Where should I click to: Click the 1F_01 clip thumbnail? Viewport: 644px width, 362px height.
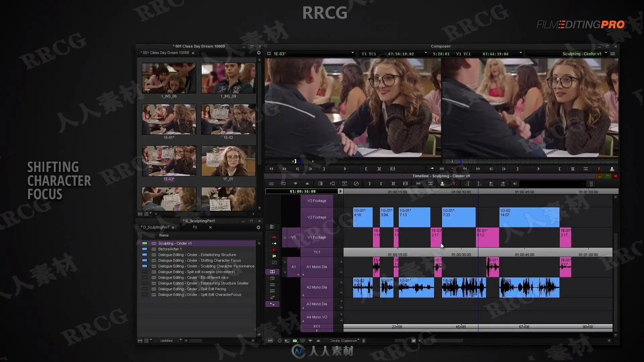(x=228, y=161)
